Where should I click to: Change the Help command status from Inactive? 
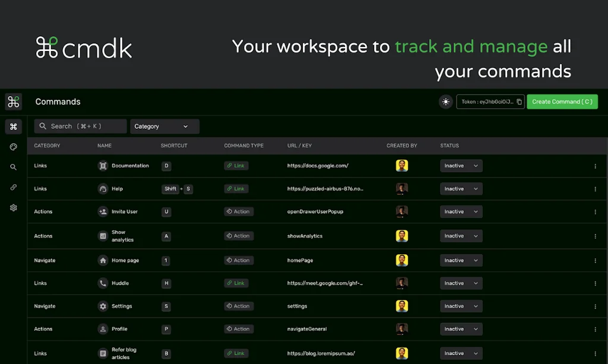[x=461, y=189]
